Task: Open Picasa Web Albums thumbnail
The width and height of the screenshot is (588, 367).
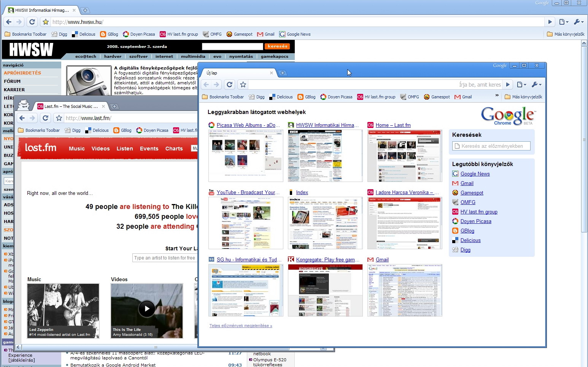Action: coord(246,155)
